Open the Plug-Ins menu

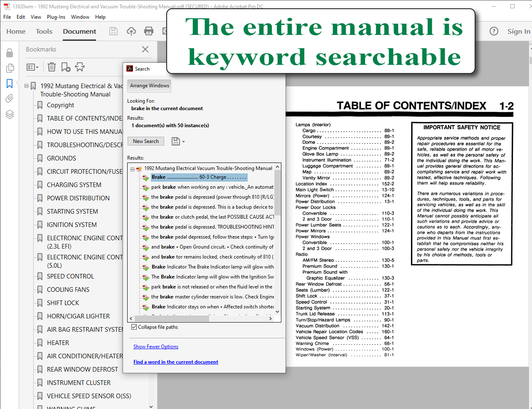click(x=56, y=17)
